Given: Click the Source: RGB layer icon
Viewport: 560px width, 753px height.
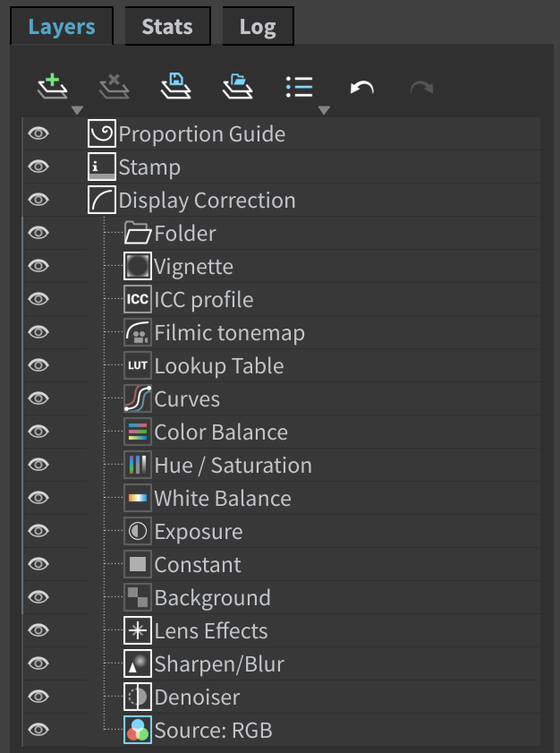Looking at the screenshot, I should 138,730.
